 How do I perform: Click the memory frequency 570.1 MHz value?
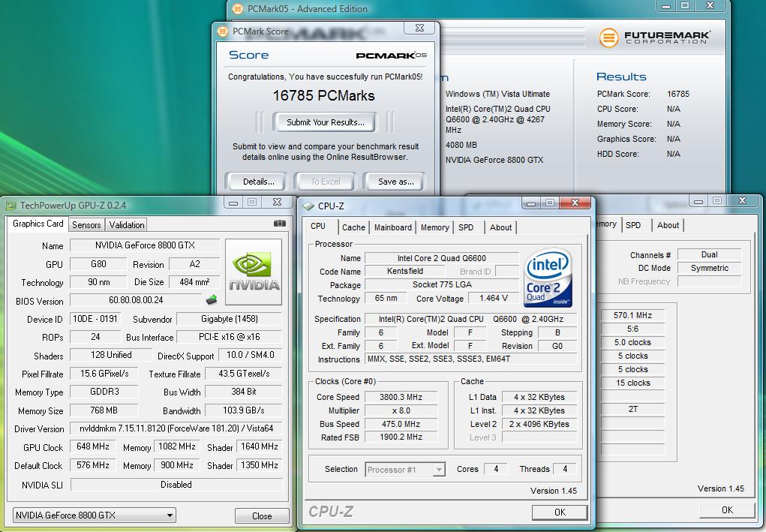[x=632, y=316]
